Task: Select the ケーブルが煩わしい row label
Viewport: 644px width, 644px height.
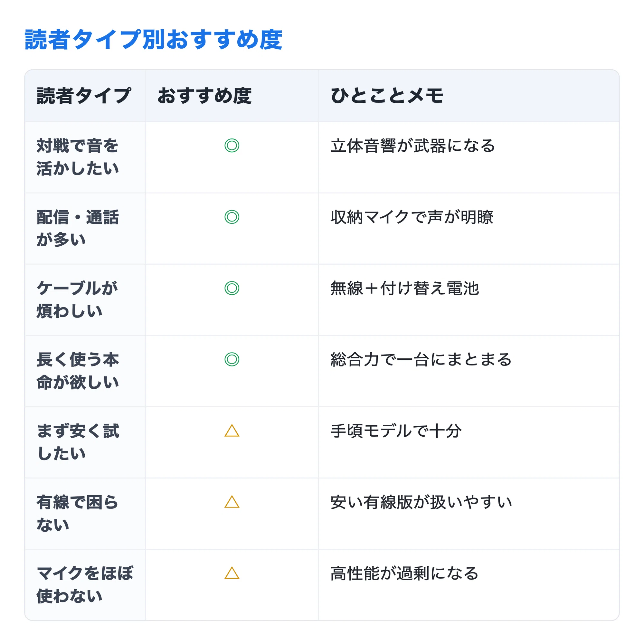Action: [77, 300]
